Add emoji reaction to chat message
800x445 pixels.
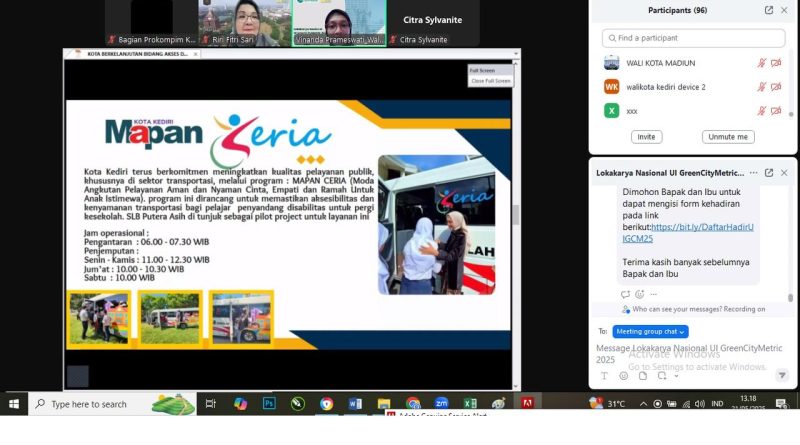click(x=640, y=294)
